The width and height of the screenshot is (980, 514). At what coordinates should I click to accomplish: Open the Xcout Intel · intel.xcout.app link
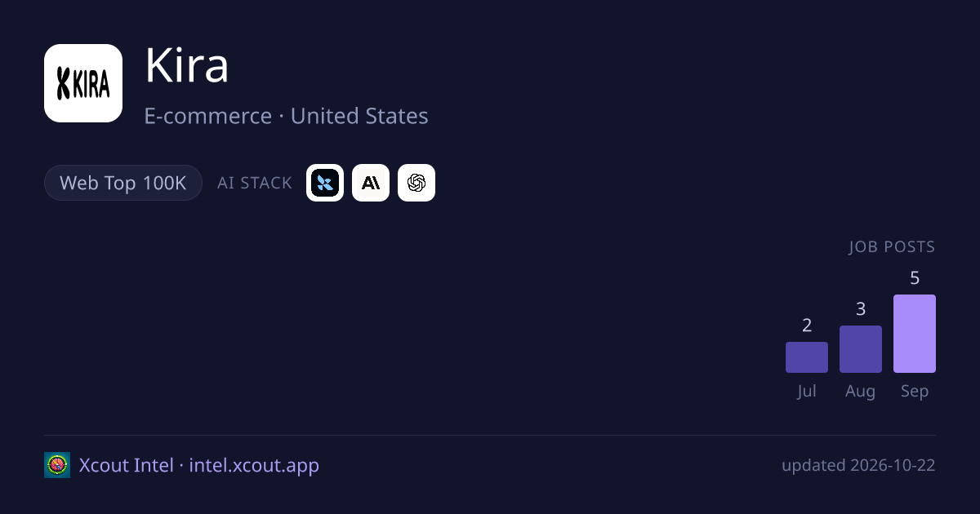(199, 465)
